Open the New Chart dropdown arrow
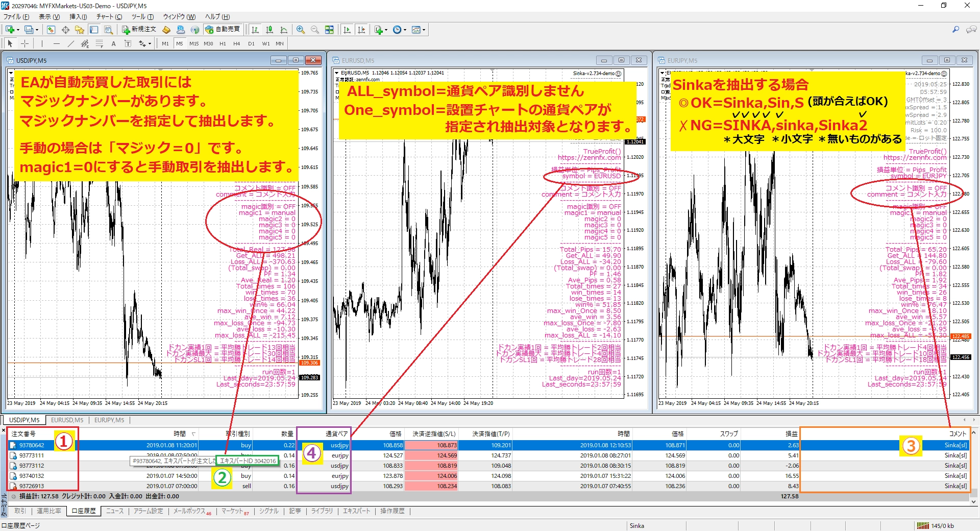The height and width of the screenshot is (531, 980). coord(18,29)
